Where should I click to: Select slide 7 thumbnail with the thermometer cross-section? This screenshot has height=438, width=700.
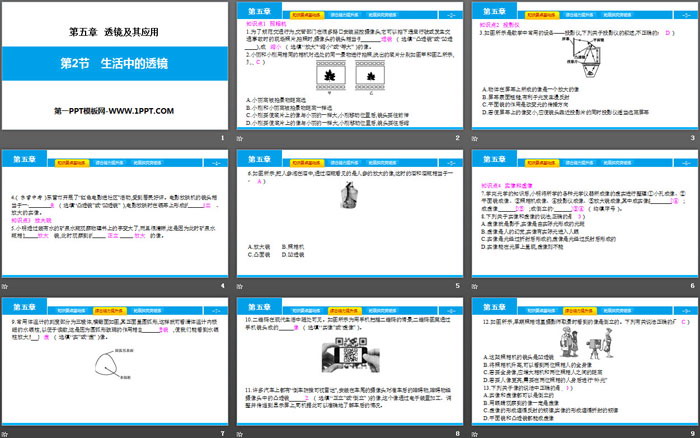115,361
